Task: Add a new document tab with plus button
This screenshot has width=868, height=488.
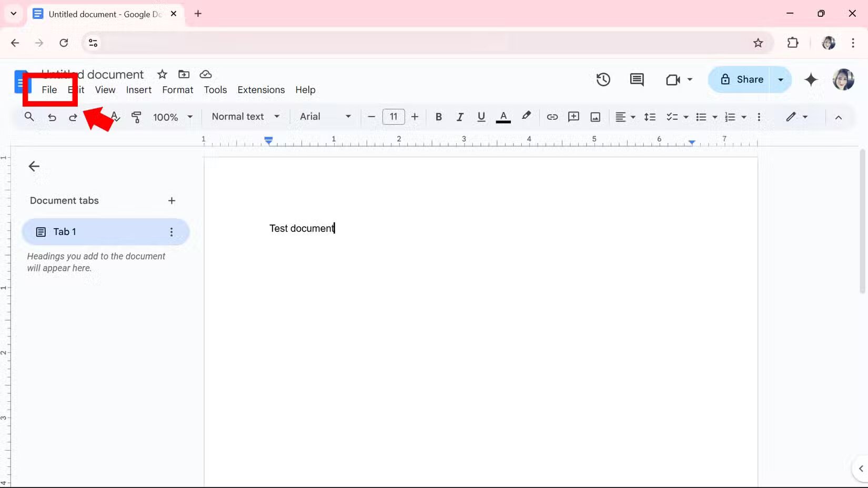Action: (x=172, y=200)
